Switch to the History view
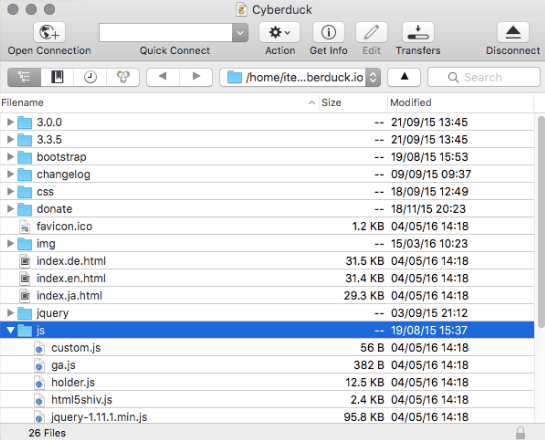Screen dimensions: 545x440 point(90,77)
